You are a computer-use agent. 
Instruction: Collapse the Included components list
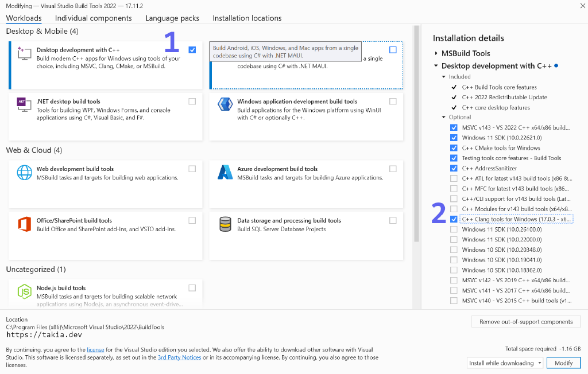[444, 76]
